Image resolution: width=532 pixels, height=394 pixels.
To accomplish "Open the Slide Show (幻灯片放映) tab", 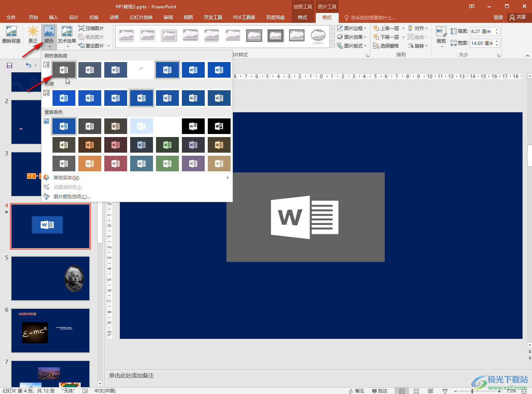I will 141,17.
